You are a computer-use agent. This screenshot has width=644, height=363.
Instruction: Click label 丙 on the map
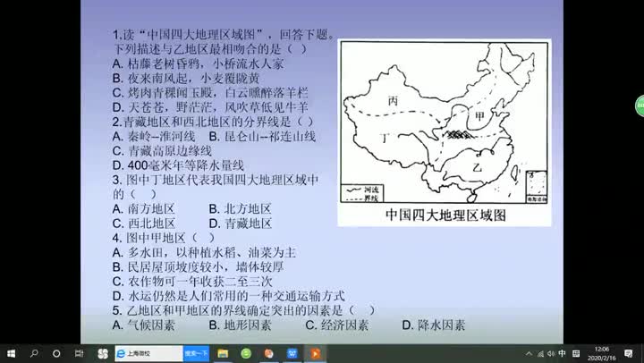point(393,101)
